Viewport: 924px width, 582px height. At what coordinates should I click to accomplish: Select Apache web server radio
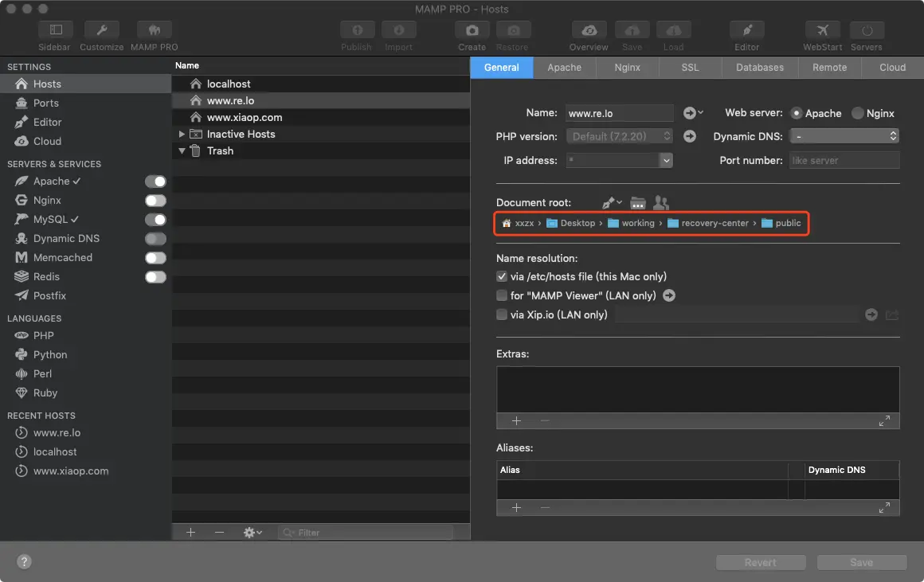click(797, 113)
